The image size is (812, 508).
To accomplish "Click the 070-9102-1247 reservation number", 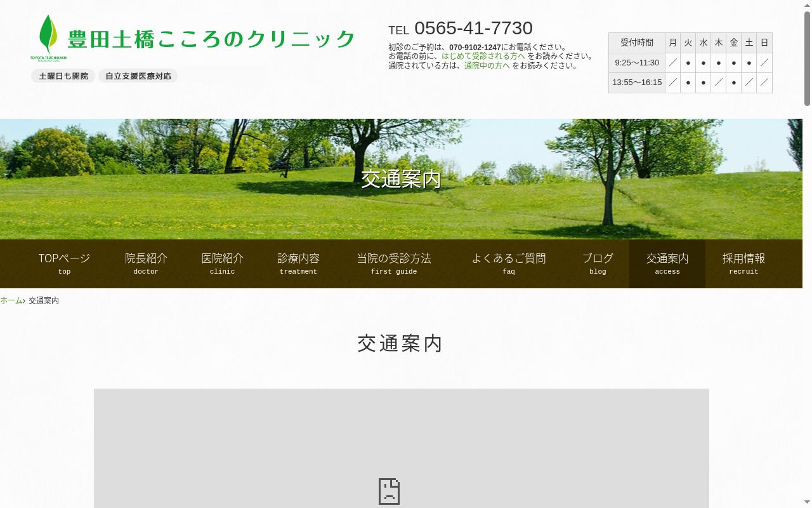I will 475,47.
